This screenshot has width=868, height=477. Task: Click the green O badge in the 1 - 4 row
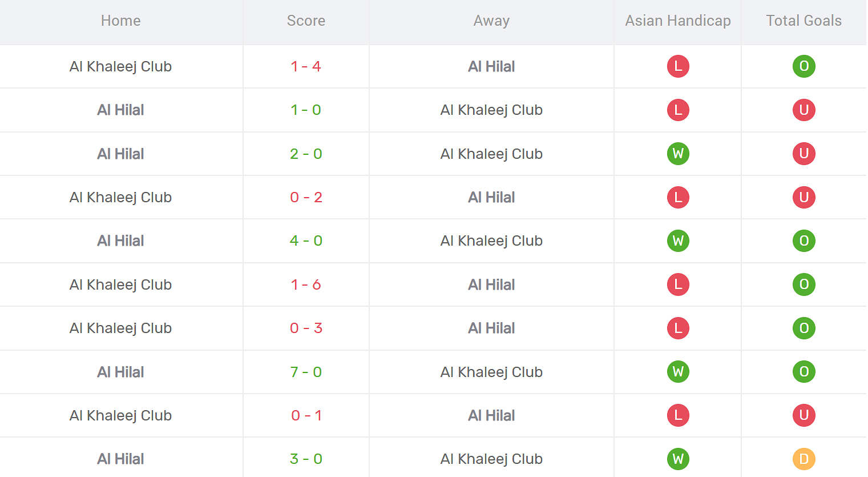(x=804, y=66)
